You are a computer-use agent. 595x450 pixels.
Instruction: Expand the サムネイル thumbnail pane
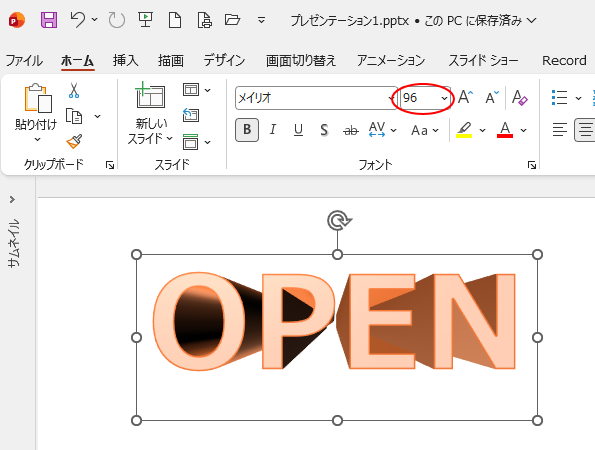(13, 199)
